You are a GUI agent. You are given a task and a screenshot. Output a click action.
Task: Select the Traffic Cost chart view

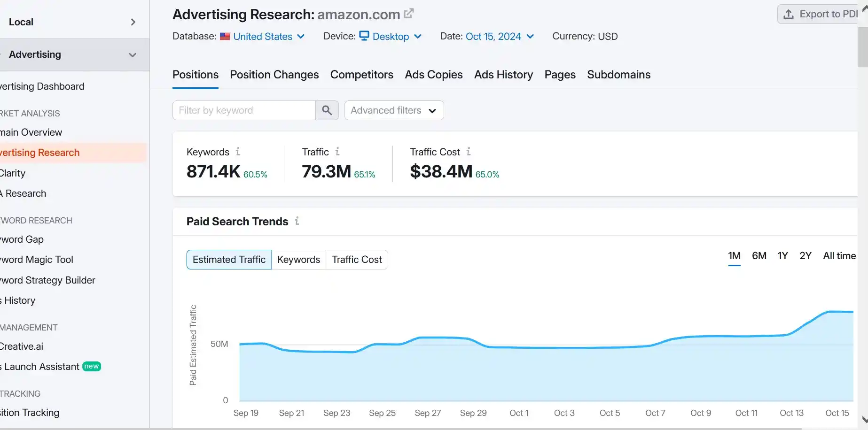point(357,260)
